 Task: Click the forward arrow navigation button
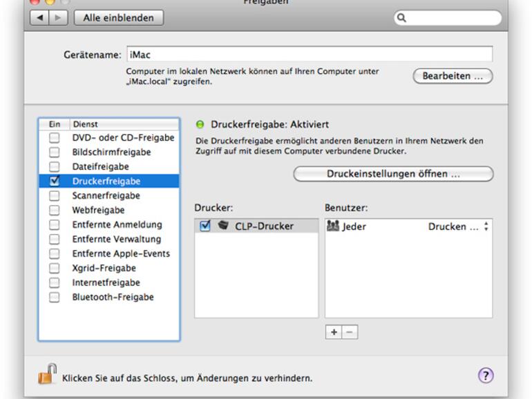tap(58, 18)
